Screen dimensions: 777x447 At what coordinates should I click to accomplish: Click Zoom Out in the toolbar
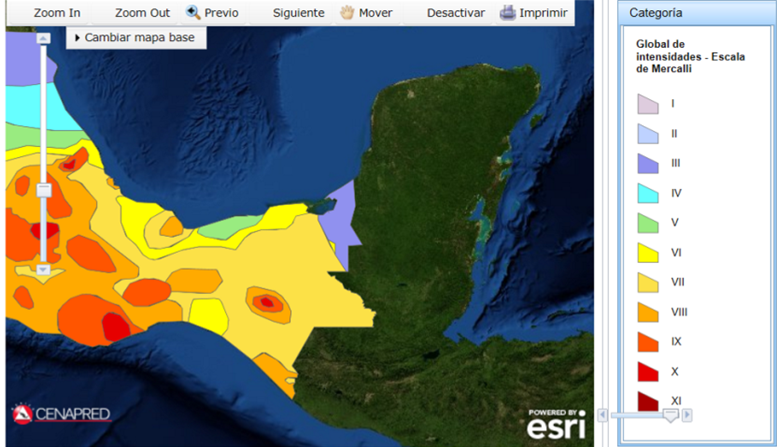[142, 13]
